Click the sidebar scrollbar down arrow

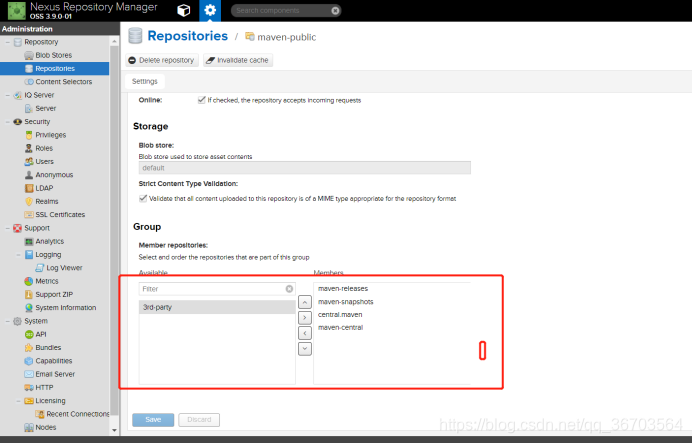(x=114, y=430)
